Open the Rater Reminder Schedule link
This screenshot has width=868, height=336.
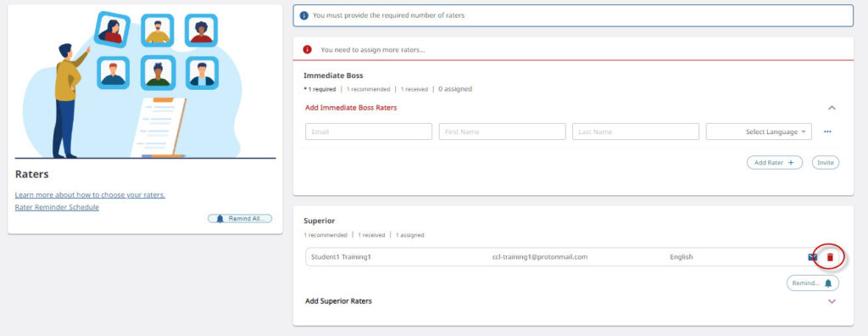[57, 207]
